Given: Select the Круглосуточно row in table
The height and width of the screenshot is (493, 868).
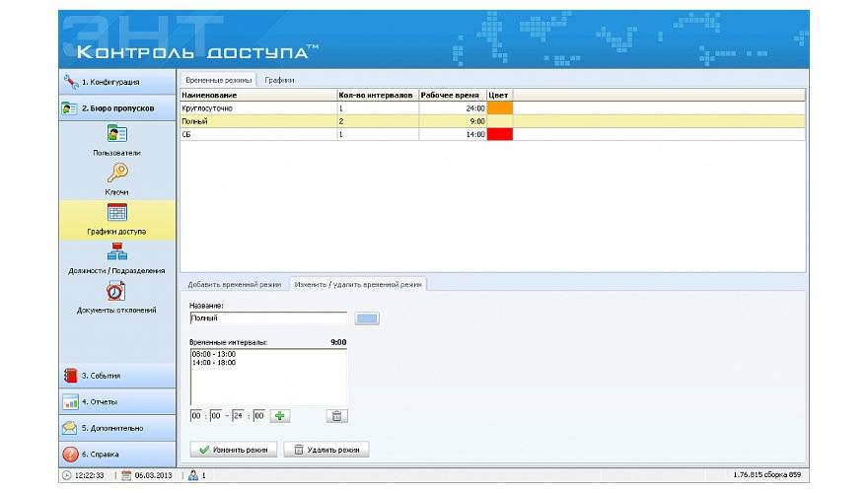Looking at the screenshot, I should pos(256,107).
